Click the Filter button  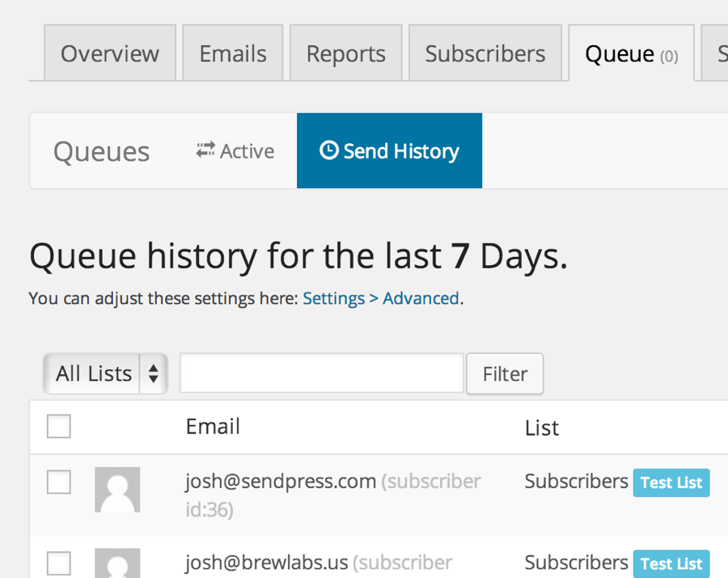[505, 374]
